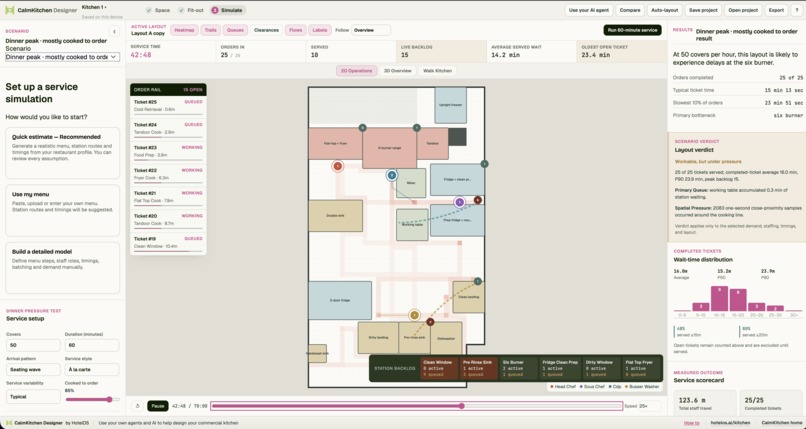Open the Service style dropdown
806x429 pixels.
92,369
